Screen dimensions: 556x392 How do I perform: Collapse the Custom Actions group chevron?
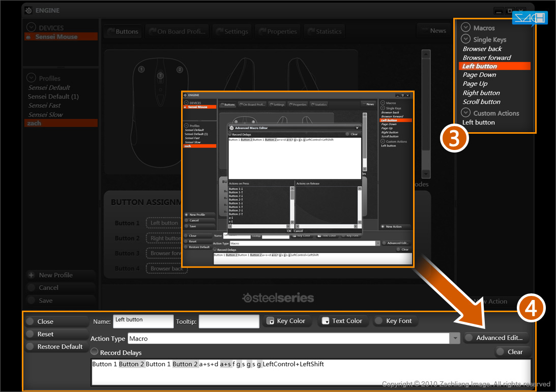(x=465, y=113)
